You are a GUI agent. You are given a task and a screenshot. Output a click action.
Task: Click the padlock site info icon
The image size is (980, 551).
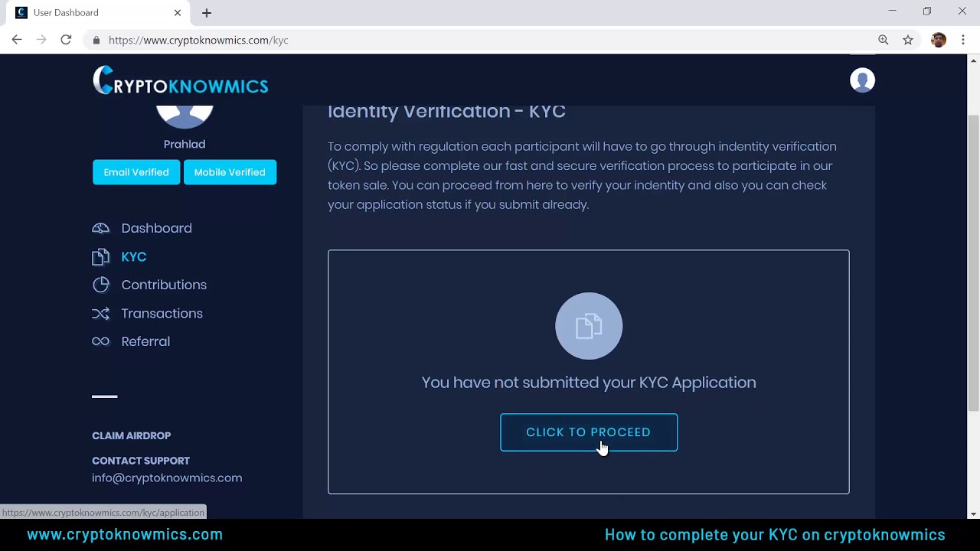tap(96, 41)
